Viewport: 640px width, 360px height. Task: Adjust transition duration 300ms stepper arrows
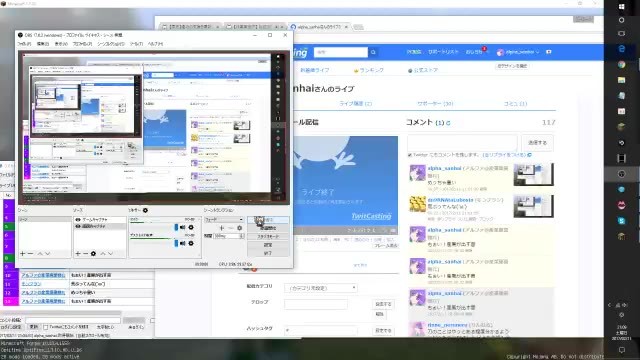point(242,236)
